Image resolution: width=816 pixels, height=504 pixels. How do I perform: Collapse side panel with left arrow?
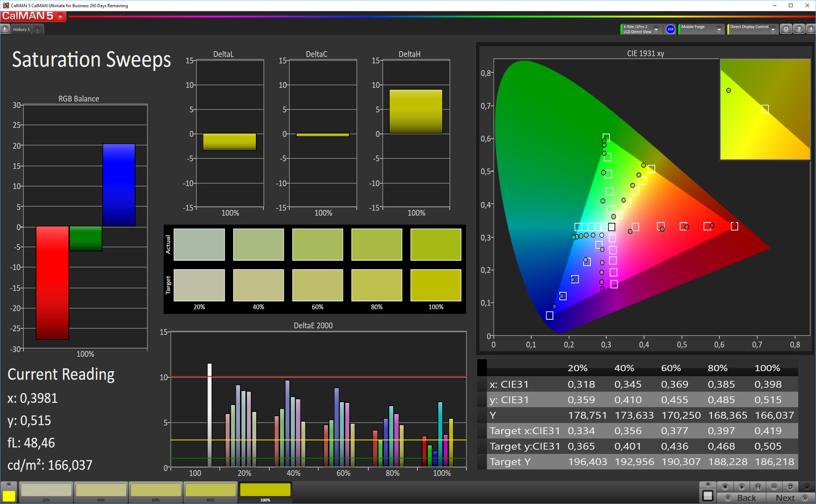click(811, 29)
